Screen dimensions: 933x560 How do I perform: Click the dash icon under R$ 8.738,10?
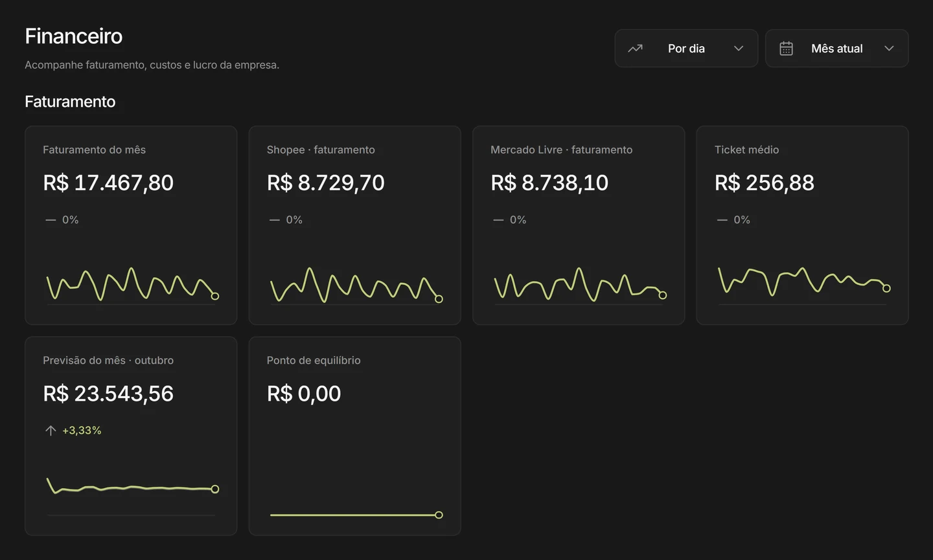[x=498, y=220]
